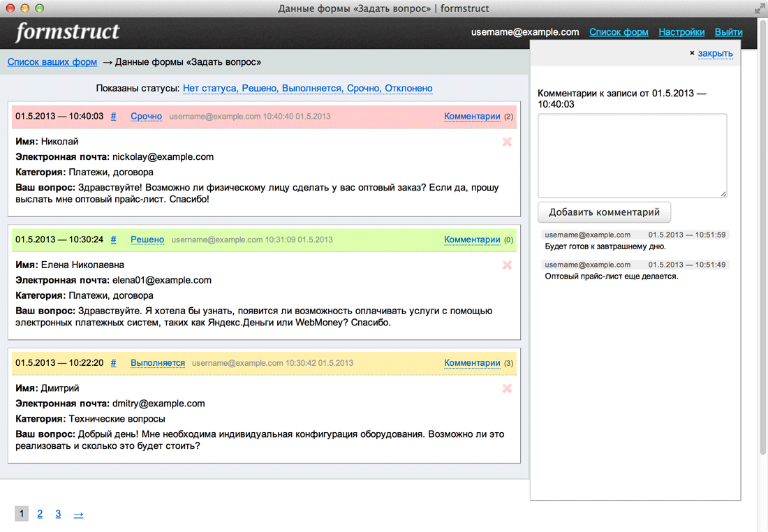Open the Выполняется status selector

pyautogui.click(x=158, y=363)
